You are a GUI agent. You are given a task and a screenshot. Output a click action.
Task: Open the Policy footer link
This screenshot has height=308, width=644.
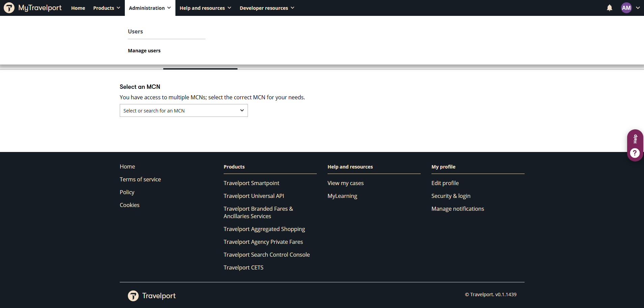point(127,192)
